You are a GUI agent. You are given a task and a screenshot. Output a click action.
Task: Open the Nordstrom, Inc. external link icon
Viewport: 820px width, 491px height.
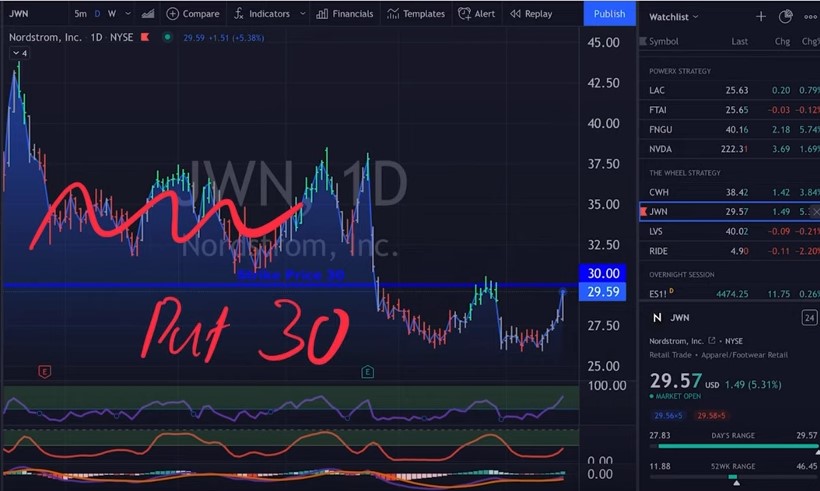(711, 340)
